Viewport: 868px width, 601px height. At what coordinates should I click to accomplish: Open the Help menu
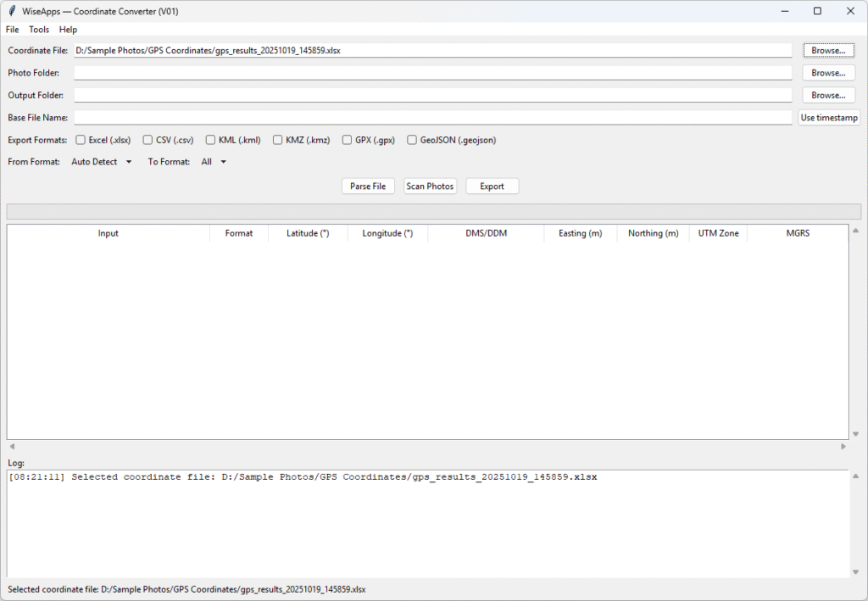pos(67,29)
